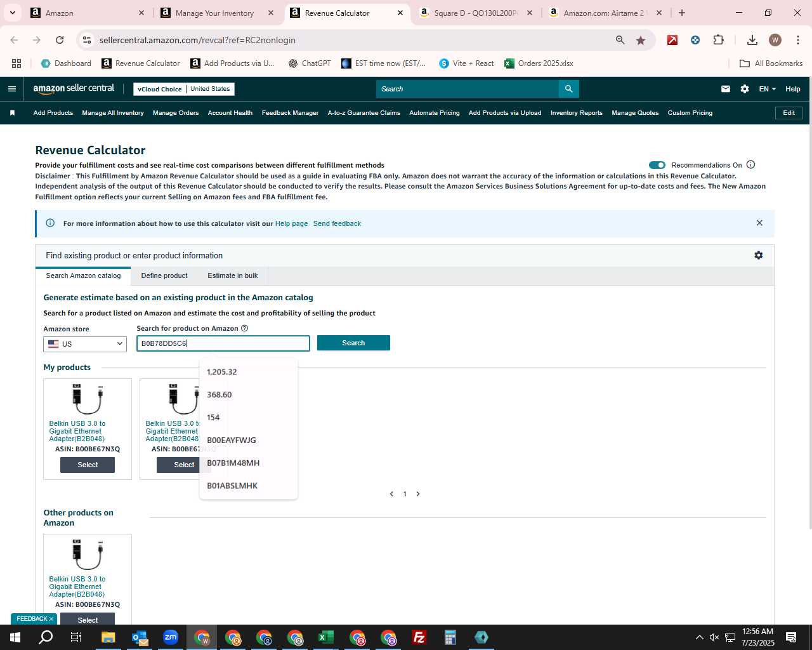
Task: Open Chrome downloads icon
Action: click(752, 40)
